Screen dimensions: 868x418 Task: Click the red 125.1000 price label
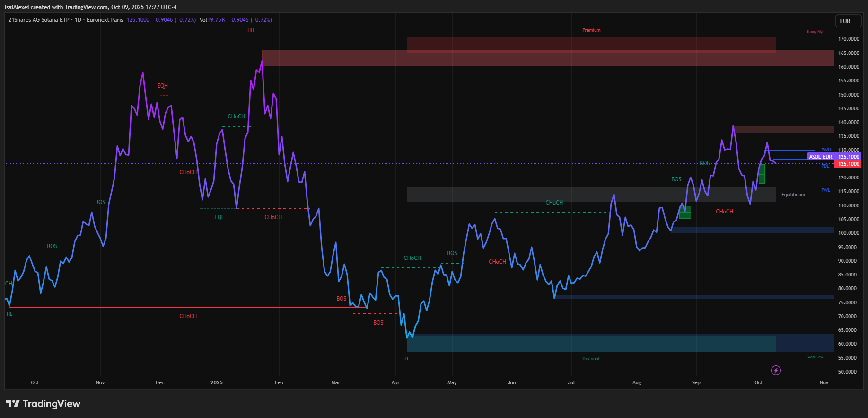pos(849,164)
